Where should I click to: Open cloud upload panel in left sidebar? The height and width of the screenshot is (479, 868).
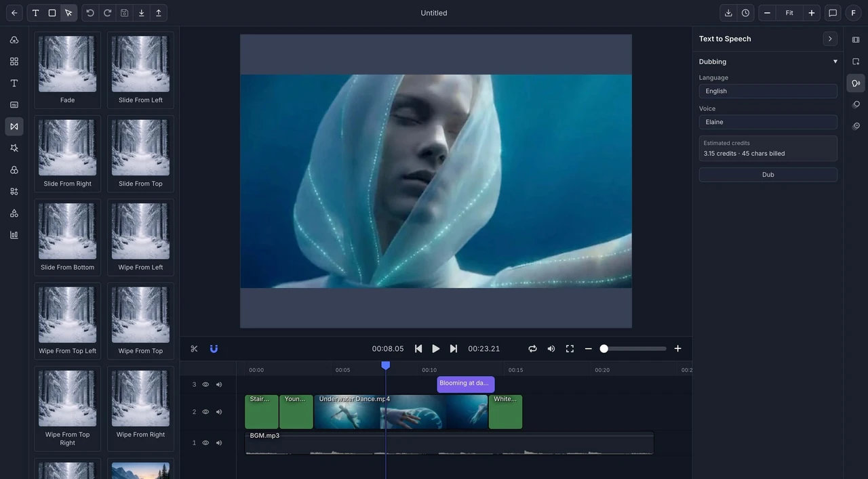point(14,40)
